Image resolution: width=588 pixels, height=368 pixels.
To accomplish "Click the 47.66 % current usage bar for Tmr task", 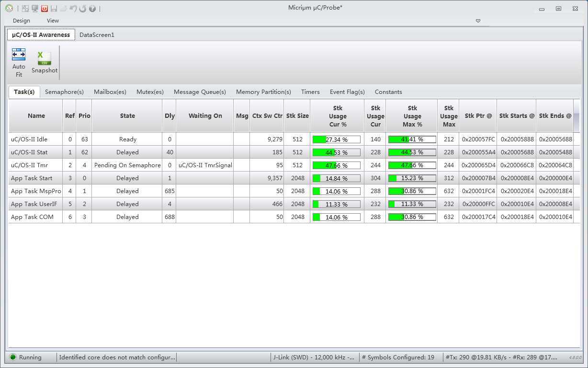I will [337, 165].
